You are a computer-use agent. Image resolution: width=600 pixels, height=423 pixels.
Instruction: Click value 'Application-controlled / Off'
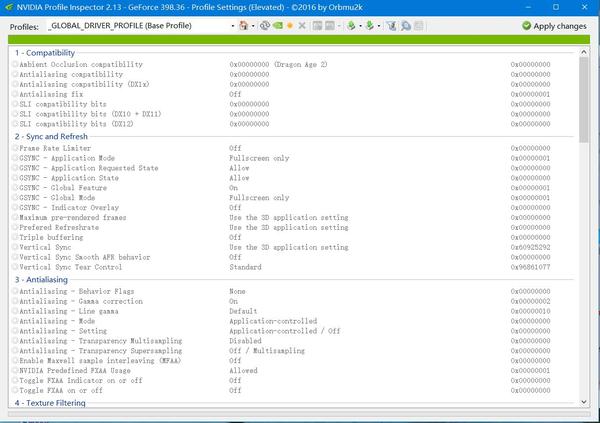[285, 331]
